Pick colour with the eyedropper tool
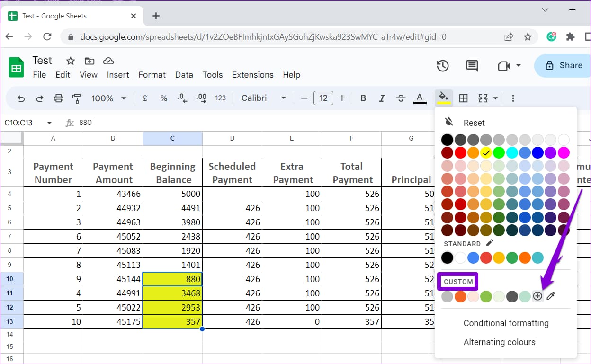591x364 pixels. (551, 296)
